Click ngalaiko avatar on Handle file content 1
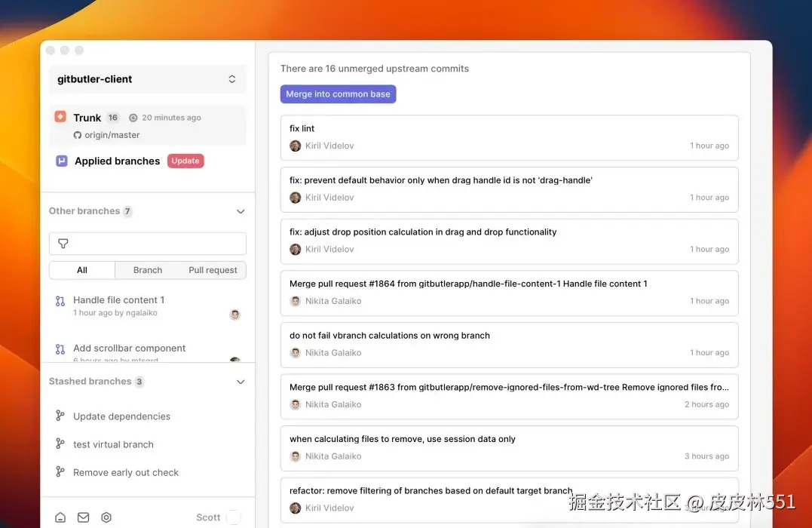 click(x=235, y=315)
